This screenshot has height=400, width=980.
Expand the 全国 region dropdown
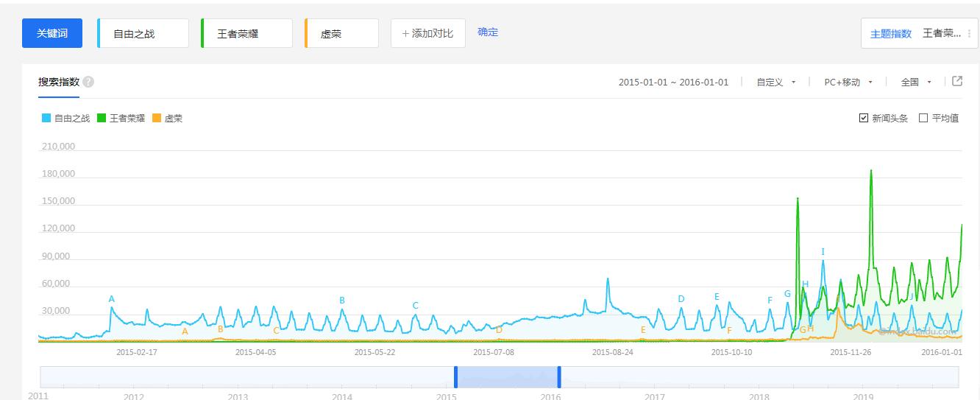pyautogui.click(x=917, y=83)
